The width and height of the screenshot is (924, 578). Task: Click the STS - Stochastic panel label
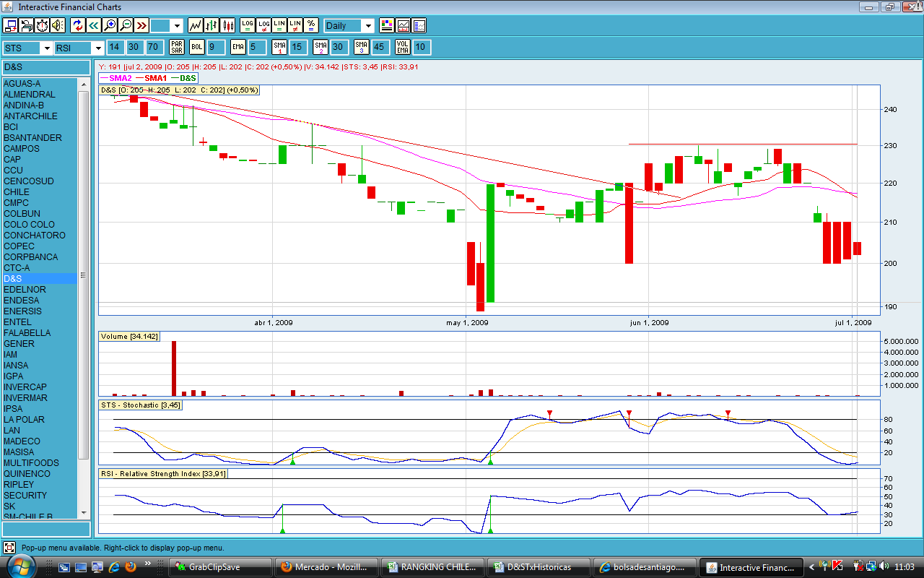click(x=141, y=405)
